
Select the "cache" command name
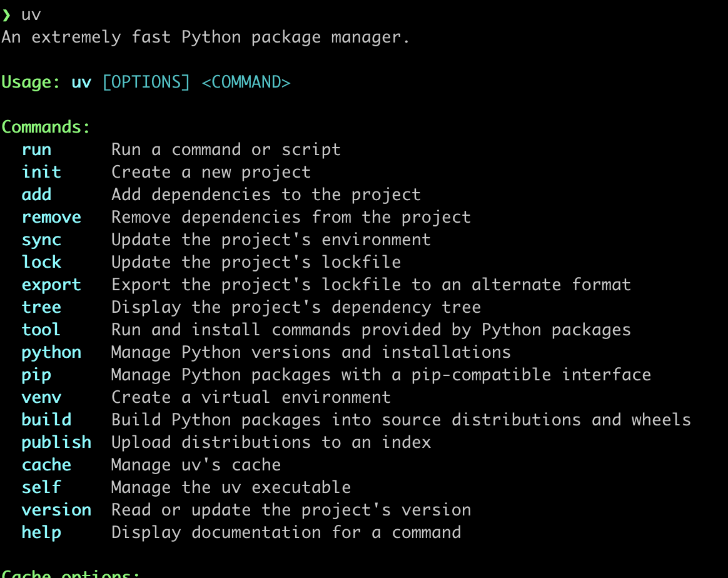(46, 465)
